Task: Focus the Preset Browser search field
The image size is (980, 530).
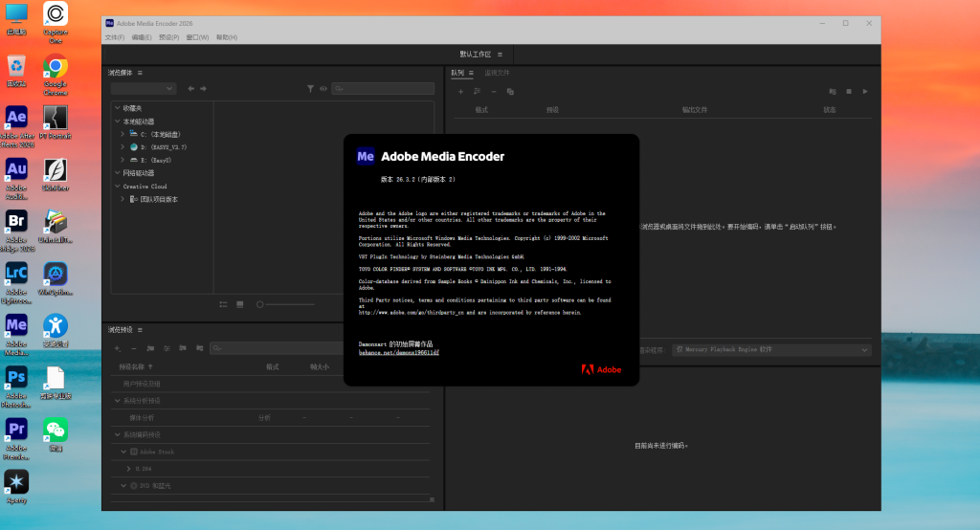Action: [277, 348]
